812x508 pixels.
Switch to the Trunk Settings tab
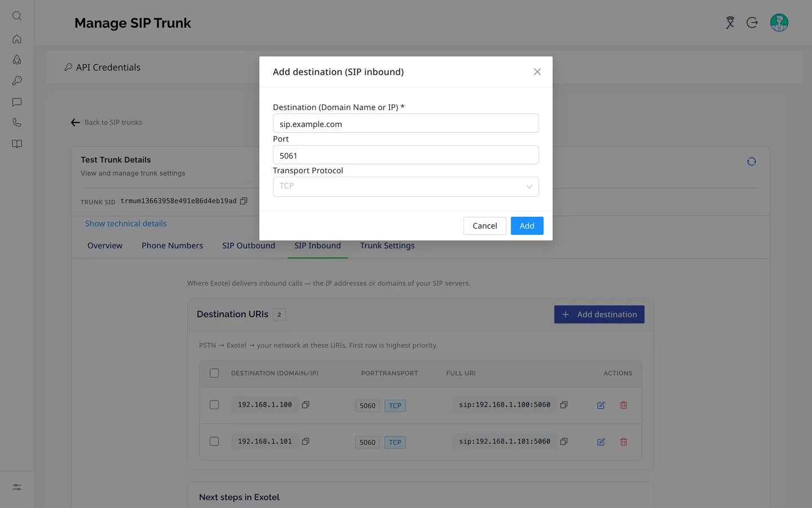tap(387, 246)
